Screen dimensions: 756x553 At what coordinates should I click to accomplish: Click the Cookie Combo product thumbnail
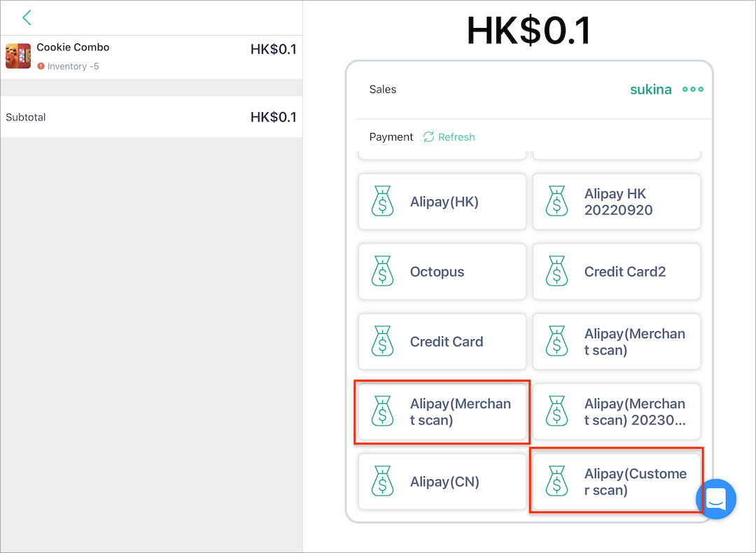point(18,56)
